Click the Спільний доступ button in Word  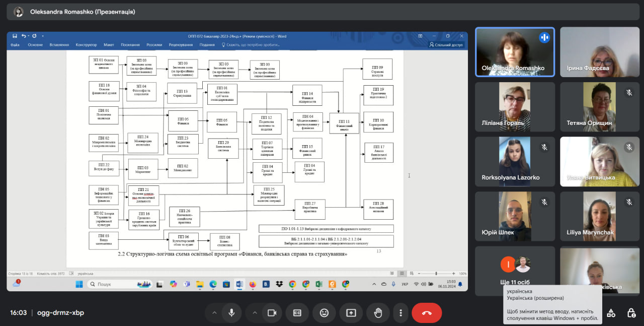pos(446,45)
